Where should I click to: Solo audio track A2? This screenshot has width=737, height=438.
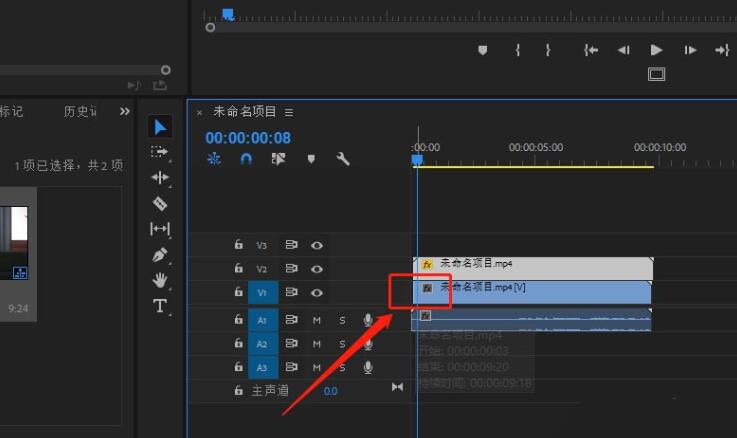click(342, 344)
